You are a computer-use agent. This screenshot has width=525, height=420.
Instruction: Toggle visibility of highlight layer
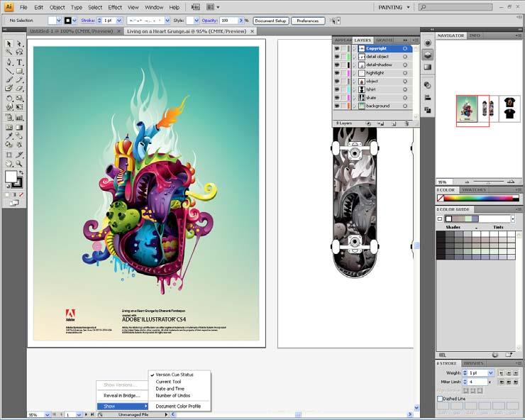coord(337,73)
